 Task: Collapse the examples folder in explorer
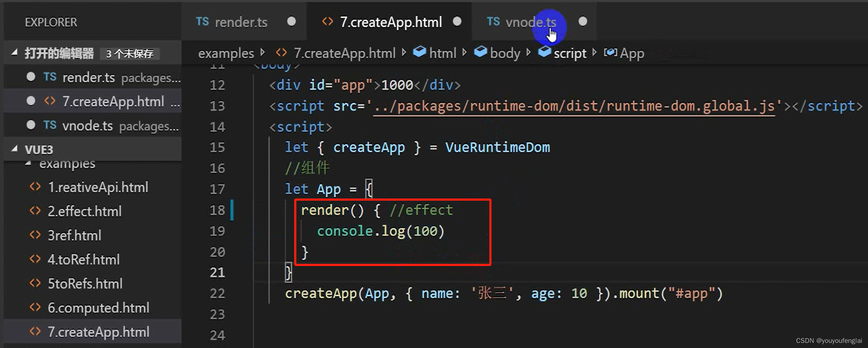[28, 163]
